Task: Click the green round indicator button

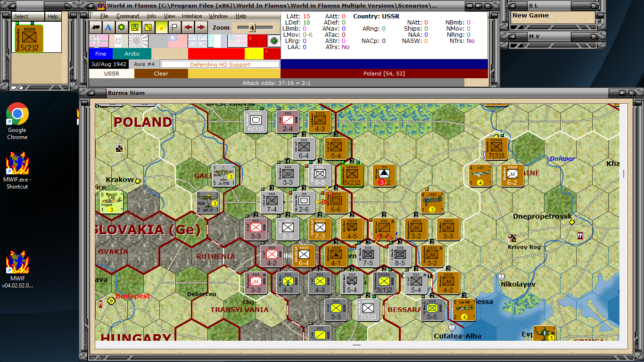Action: click(273, 41)
